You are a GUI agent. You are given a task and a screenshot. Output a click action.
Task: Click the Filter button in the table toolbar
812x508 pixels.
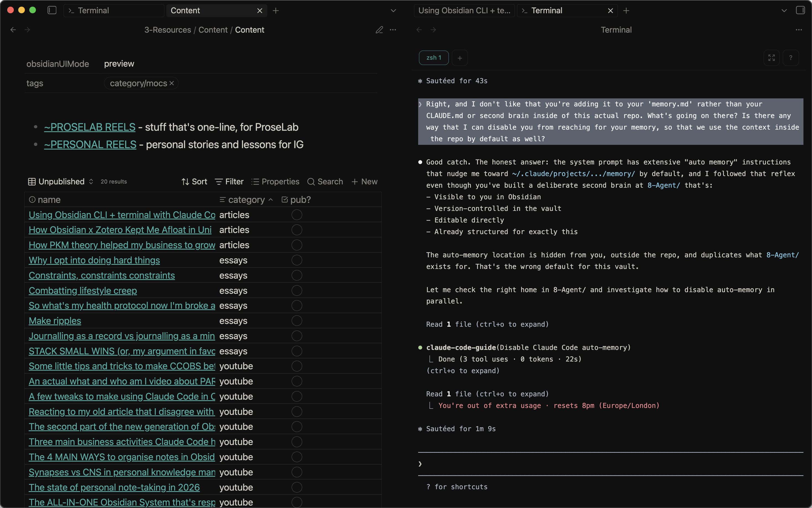(x=229, y=182)
